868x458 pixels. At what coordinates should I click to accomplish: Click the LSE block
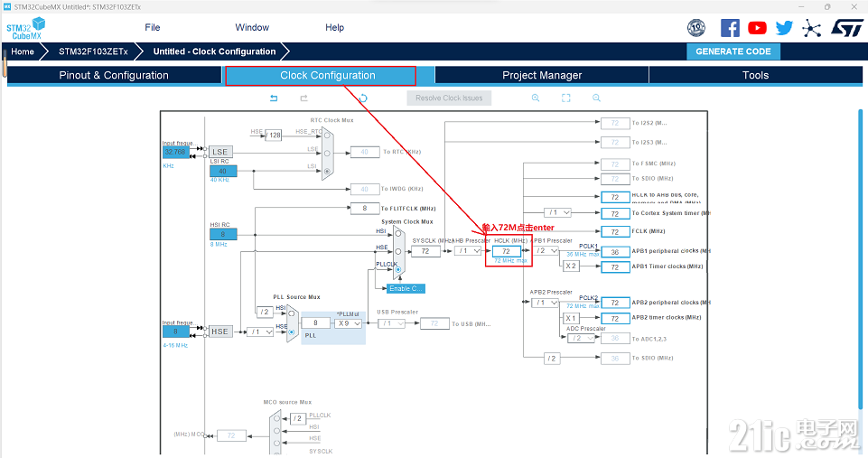[220, 152]
